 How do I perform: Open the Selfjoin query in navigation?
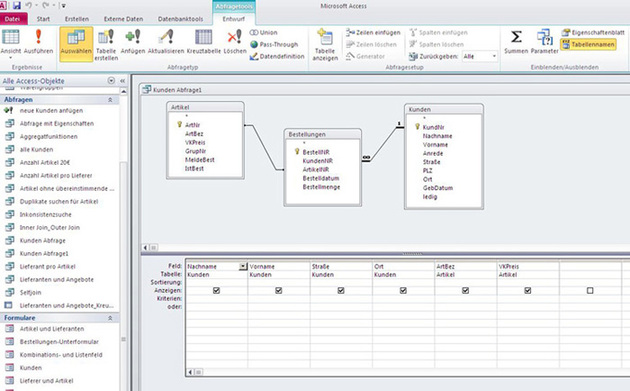(31, 293)
